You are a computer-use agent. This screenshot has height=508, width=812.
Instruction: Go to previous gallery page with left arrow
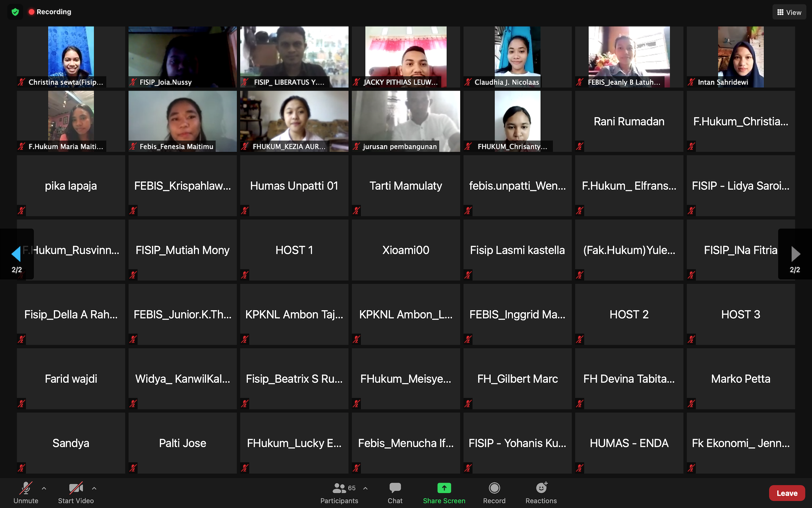click(16, 254)
